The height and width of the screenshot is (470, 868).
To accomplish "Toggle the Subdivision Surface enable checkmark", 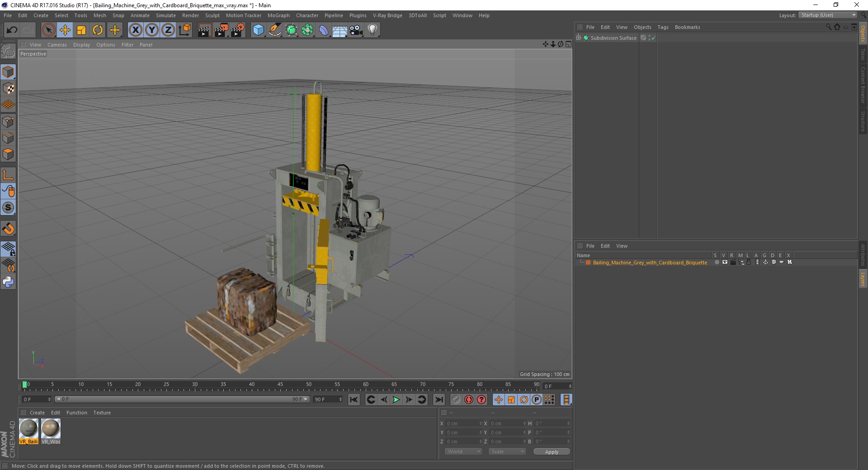I will coord(653,38).
